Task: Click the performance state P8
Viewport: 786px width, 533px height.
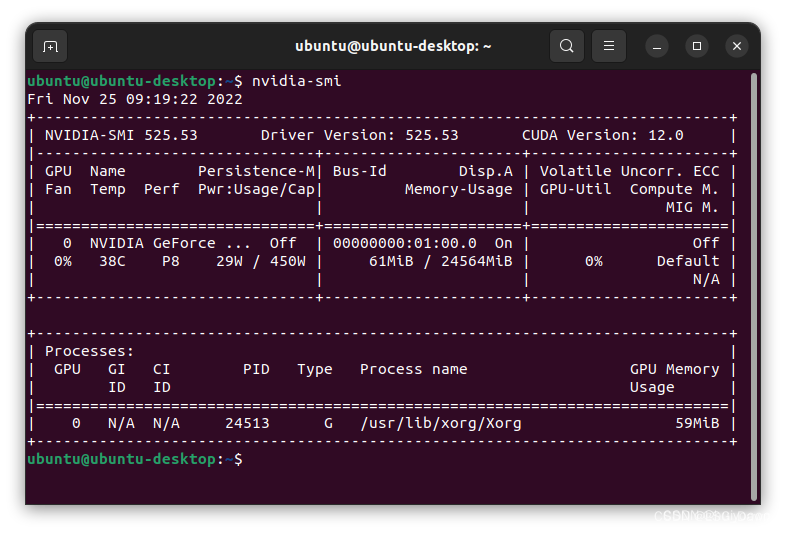Action: point(170,262)
